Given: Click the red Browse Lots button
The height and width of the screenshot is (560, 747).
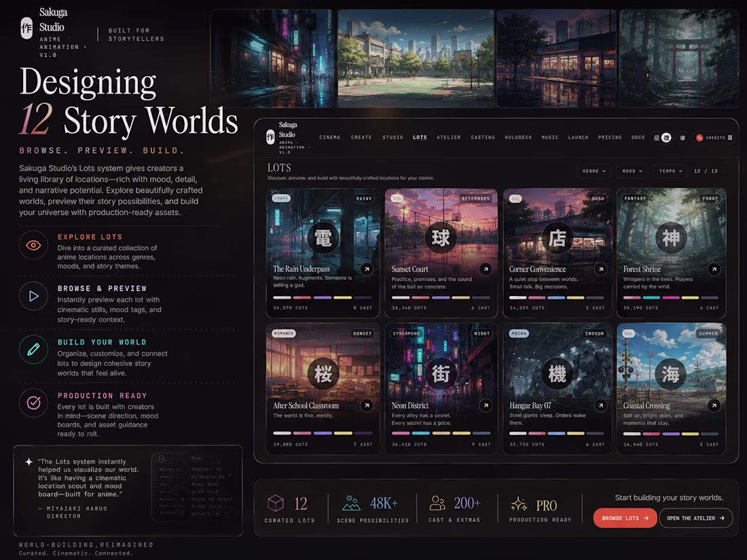Looking at the screenshot, I should 625,518.
